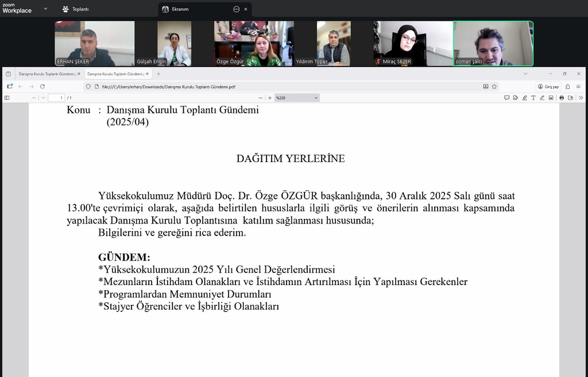Click the zoom out minus button
This screenshot has height=377, width=588.
(x=261, y=98)
